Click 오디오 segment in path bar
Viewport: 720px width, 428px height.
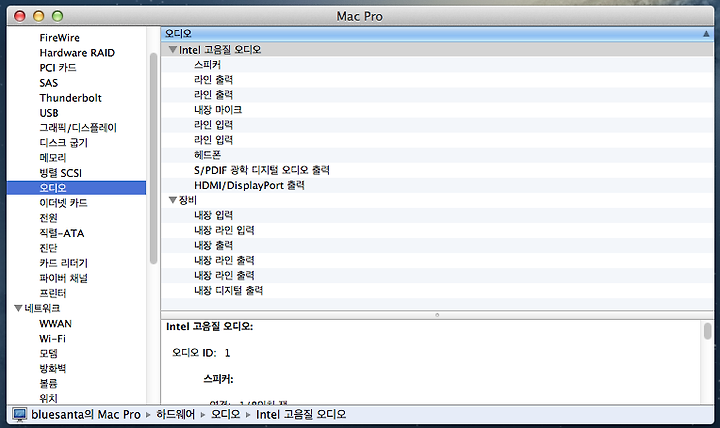tap(225, 414)
